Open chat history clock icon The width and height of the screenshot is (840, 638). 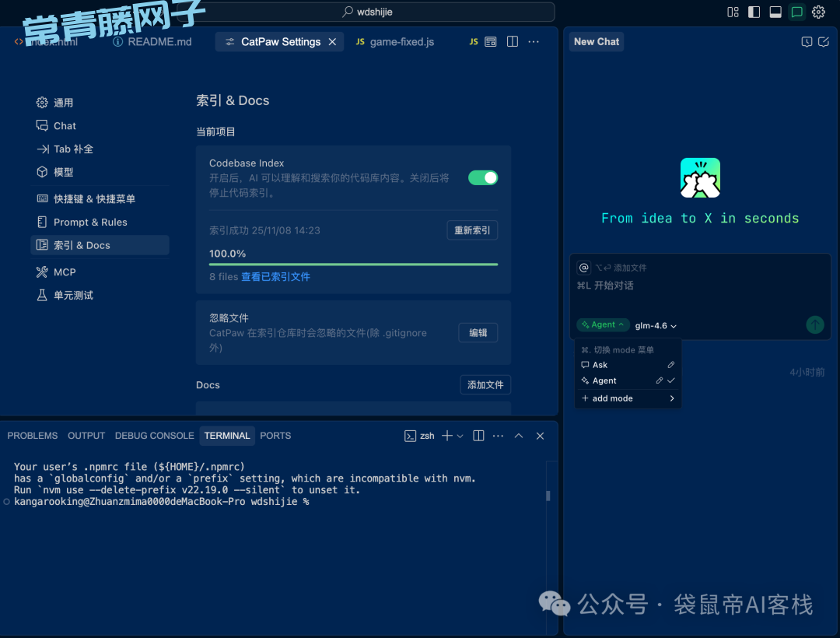[x=807, y=42]
